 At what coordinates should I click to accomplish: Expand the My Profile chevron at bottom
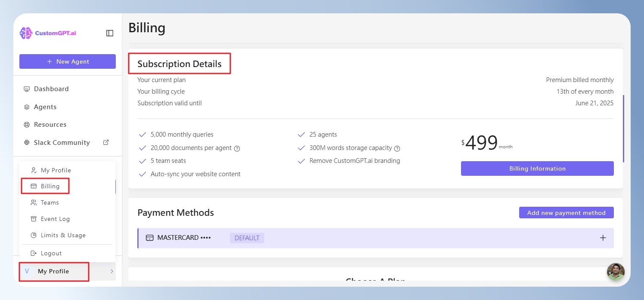[112, 271]
